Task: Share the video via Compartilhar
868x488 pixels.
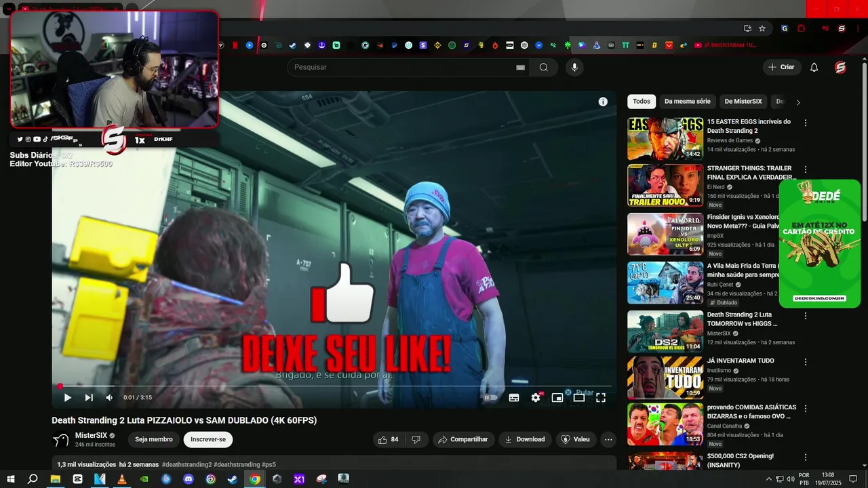Action: 463,439
